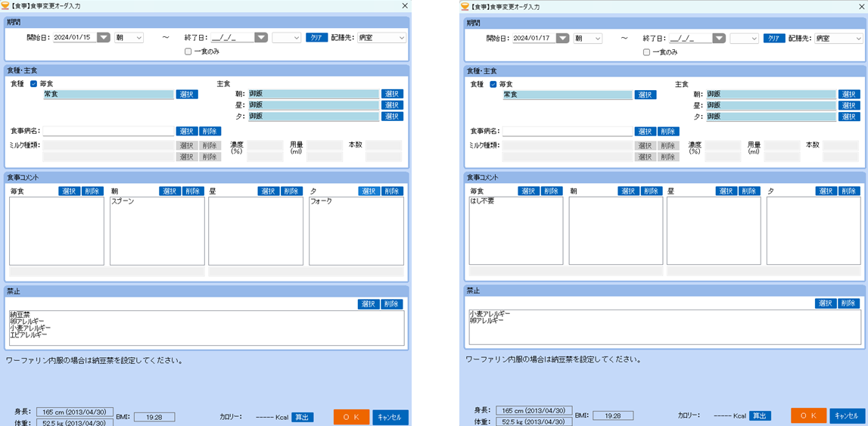
Task: Close the 2024/01/15 食事変更オーダ入力 window
Action: (x=405, y=5)
